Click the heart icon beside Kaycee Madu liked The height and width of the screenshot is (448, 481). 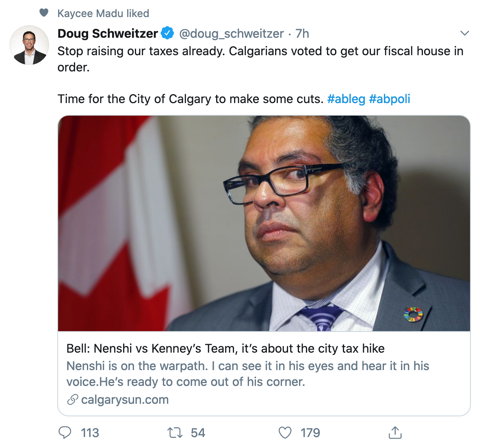point(44,13)
